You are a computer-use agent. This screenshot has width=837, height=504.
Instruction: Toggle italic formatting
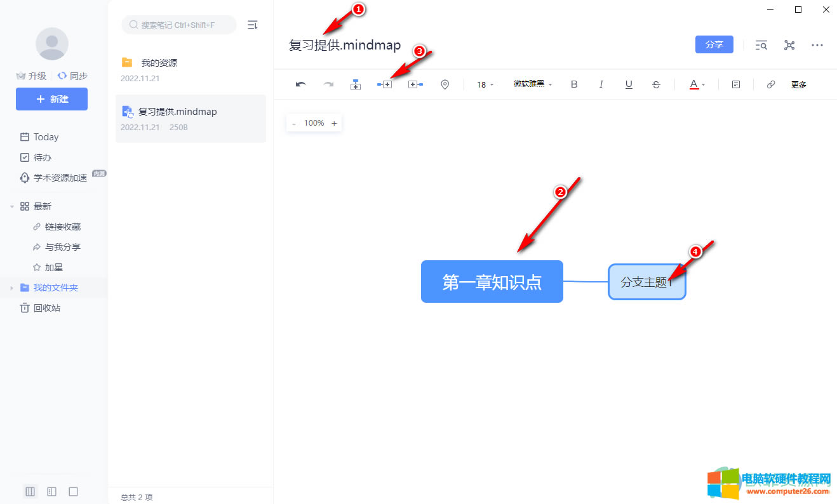[601, 84]
